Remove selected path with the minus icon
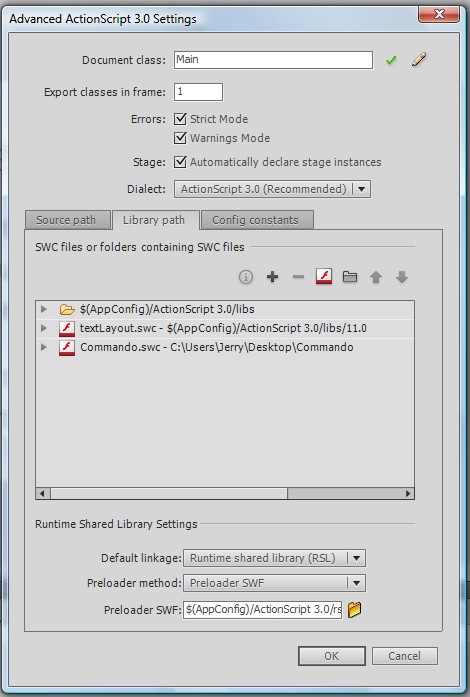Image resolution: width=470 pixels, height=697 pixels. pyautogui.click(x=298, y=277)
